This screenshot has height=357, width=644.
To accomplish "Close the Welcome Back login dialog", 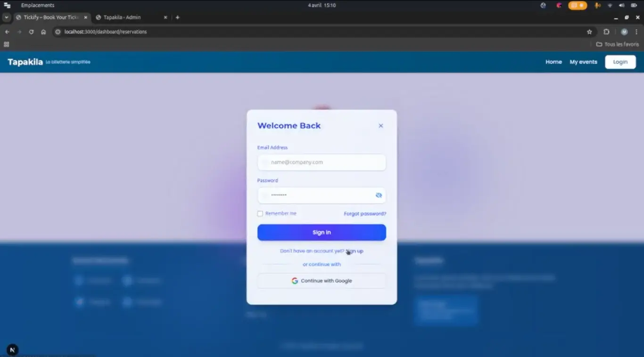I will point(381,126).
